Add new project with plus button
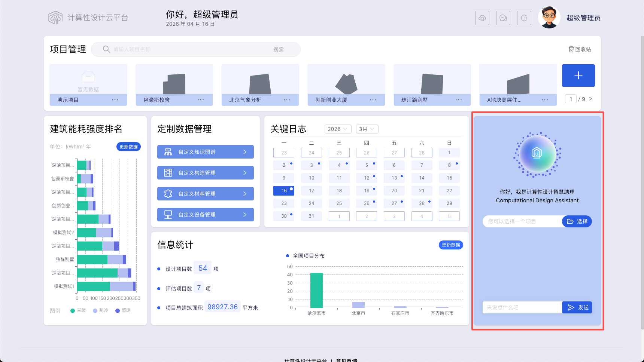 (578, 76)
